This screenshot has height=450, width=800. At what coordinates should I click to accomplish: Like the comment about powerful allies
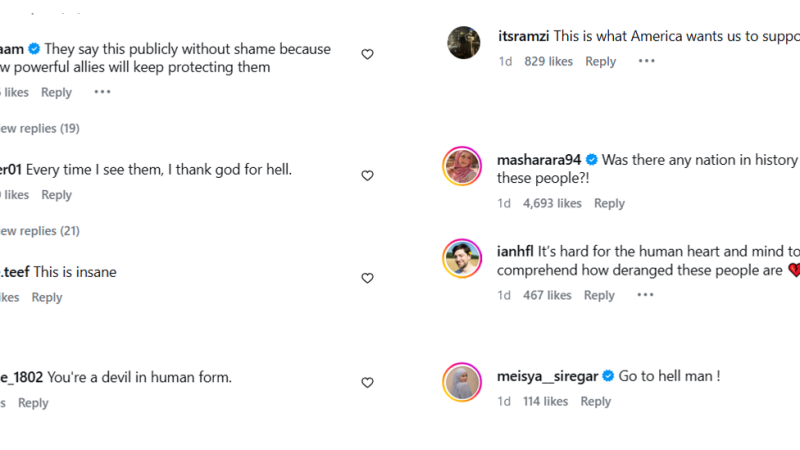367,54
